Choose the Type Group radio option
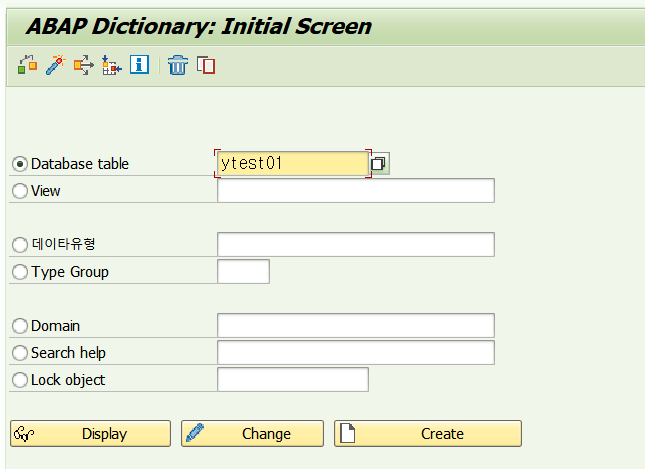The width and height of the screenshot is (645, 469). (x=20, y=272)
